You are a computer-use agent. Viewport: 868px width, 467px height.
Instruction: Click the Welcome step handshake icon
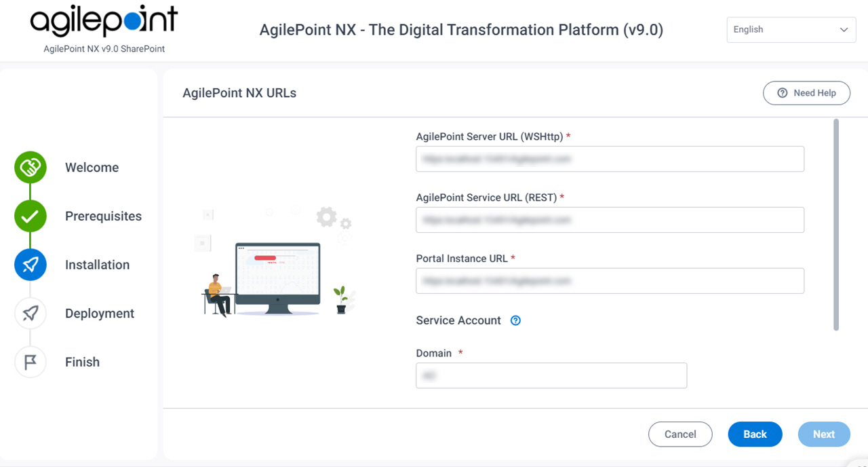click(x=31, y=167)
